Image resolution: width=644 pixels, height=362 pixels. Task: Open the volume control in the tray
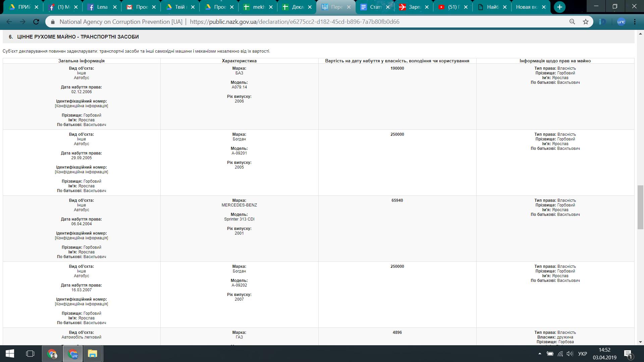(x=570, y=354)
